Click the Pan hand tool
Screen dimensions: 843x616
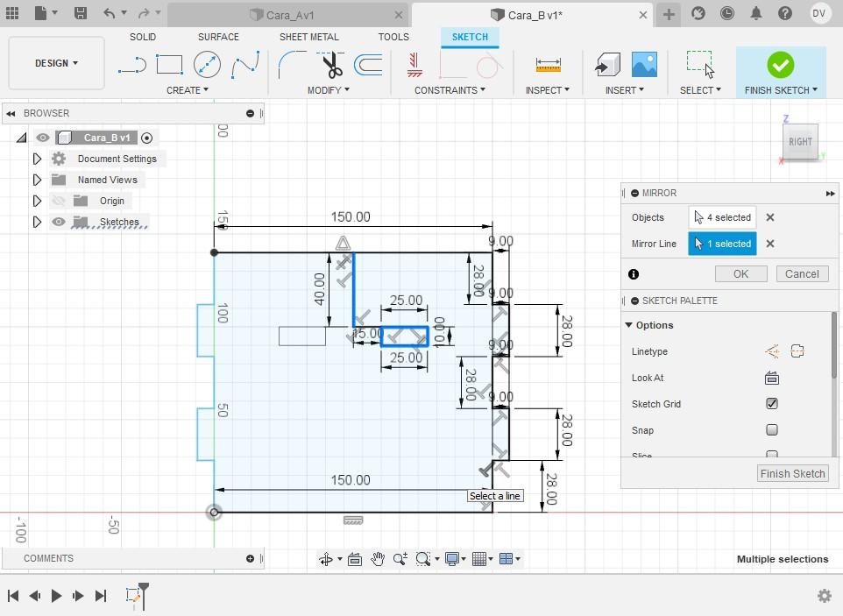point(378,559)
